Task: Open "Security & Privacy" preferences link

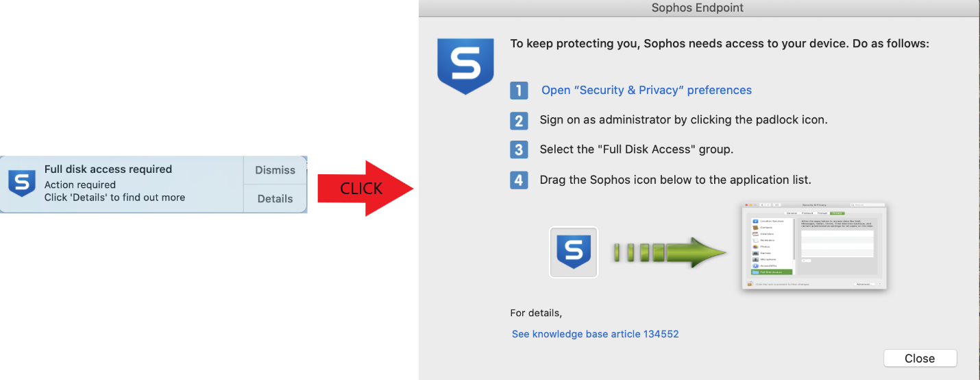Action: (646, 91)
